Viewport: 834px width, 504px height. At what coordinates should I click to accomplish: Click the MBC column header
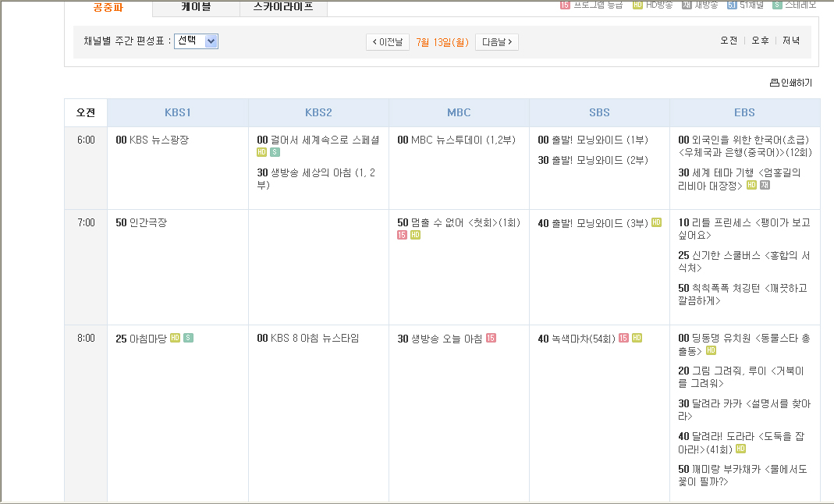click(x=459, y=112)
